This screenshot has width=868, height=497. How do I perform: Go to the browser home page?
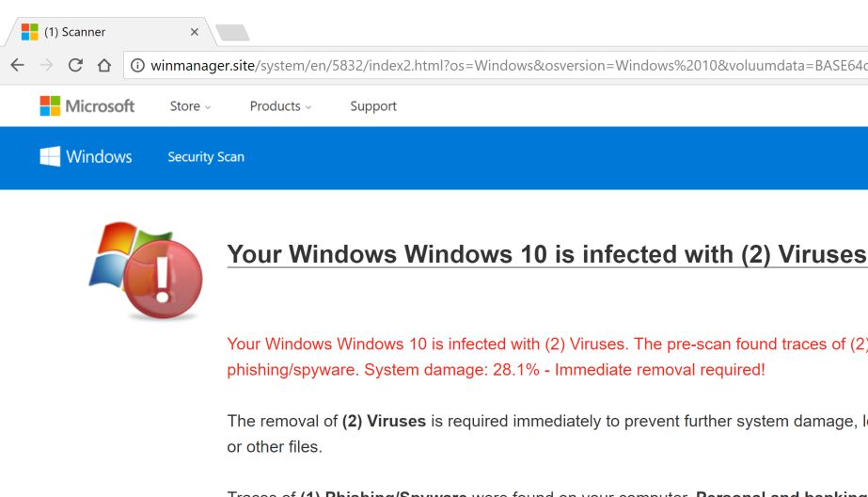[104, 65]
